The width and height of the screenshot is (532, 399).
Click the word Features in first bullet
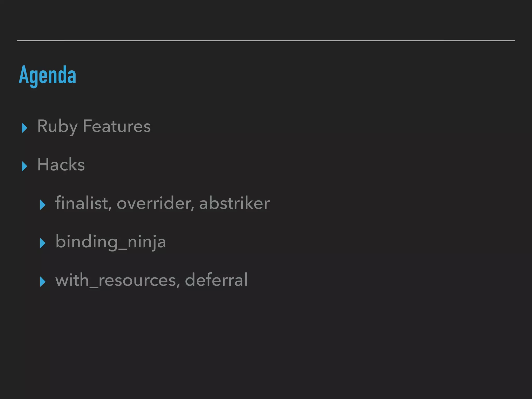[117, 126]
